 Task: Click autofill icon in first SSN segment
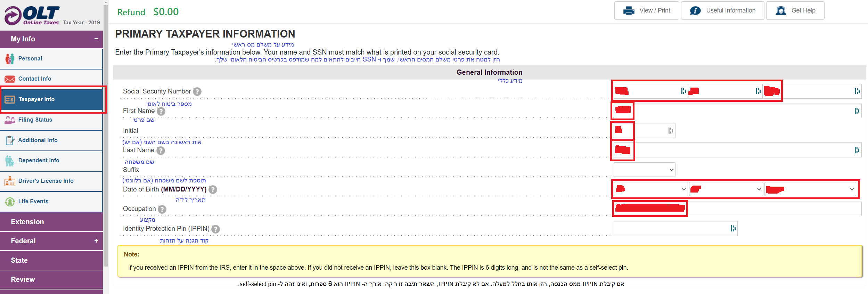pos(683,91)
